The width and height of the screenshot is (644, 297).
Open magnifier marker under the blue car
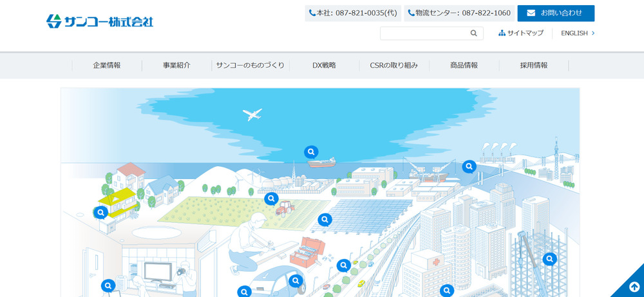(x=244, y=291)
